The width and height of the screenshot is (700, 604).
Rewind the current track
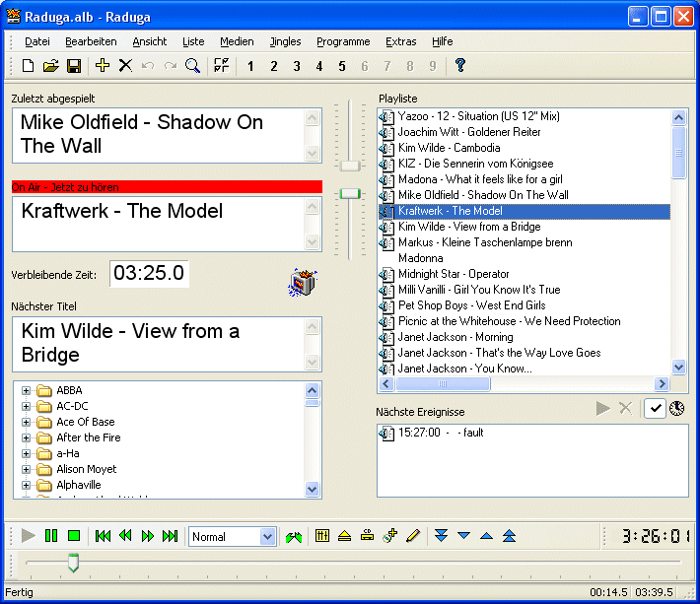(x=125, y=536)
